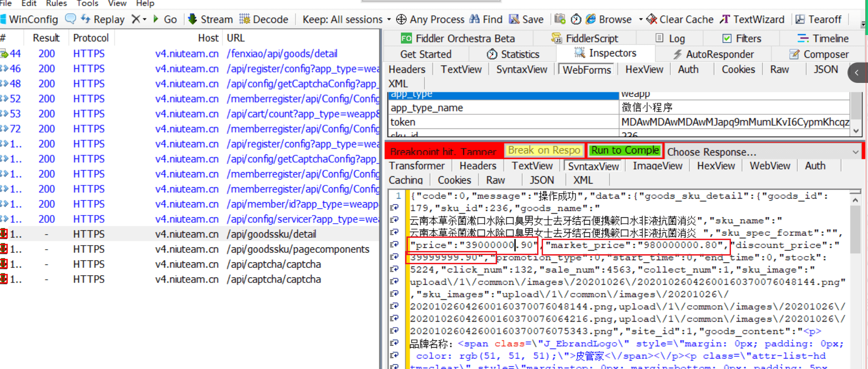Screen dimensions: 868x369
Task: Select request WebForms inspector tab
Action: click(x=586, y=70)
